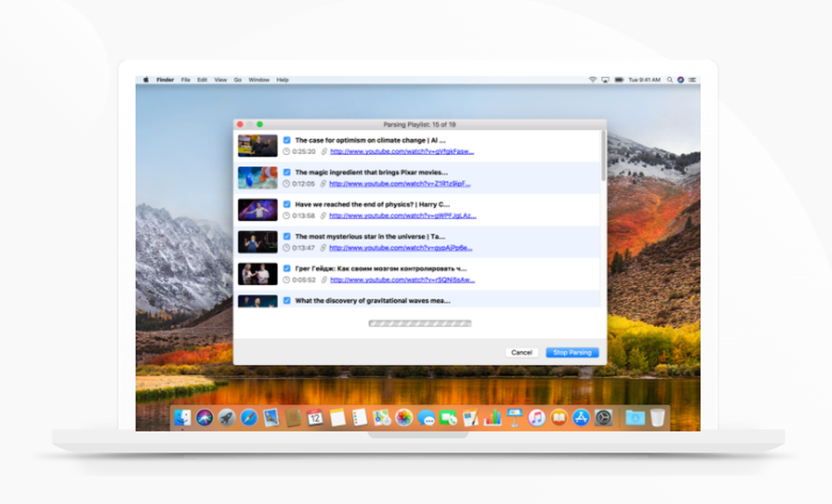Open the Finder menu
Viewport: 832px width, 504px height.
coord(165,80)
